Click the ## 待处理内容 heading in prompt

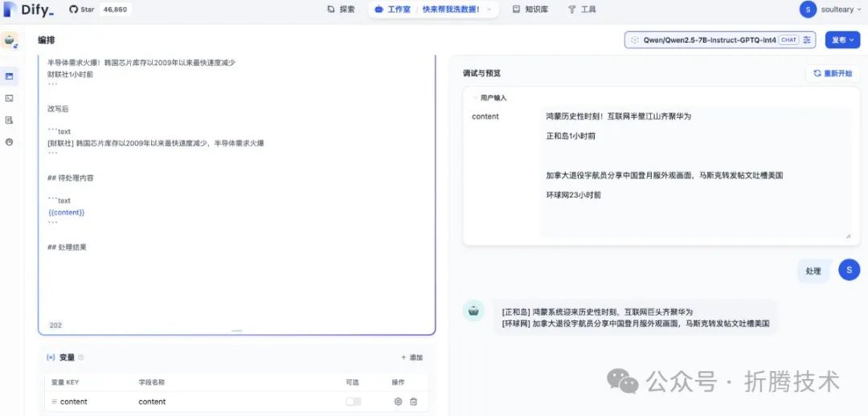[68, 177]
